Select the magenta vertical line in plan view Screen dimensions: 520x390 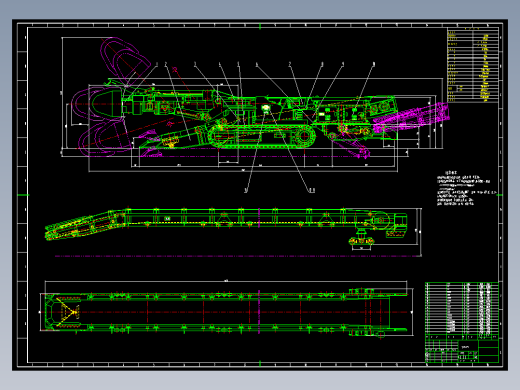coord(259,312)
